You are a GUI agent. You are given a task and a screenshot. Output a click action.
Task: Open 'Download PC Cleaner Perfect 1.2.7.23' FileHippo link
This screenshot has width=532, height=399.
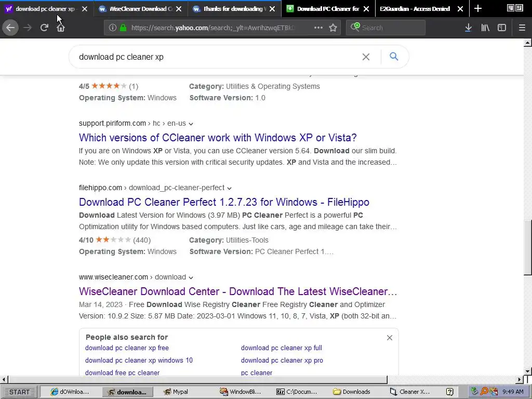[224, 202]
